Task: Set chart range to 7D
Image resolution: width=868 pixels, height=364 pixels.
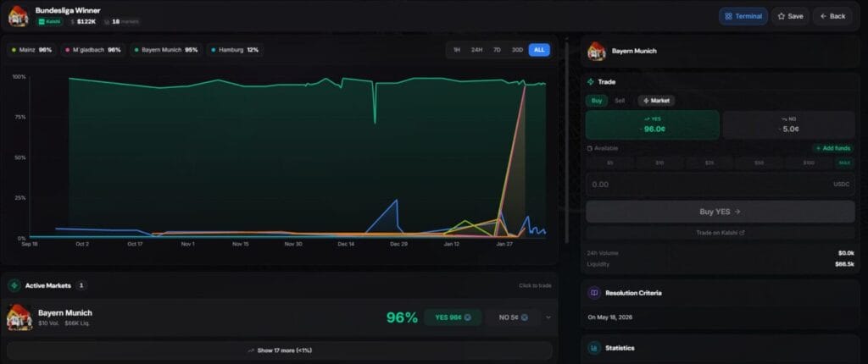Action: 497,50
